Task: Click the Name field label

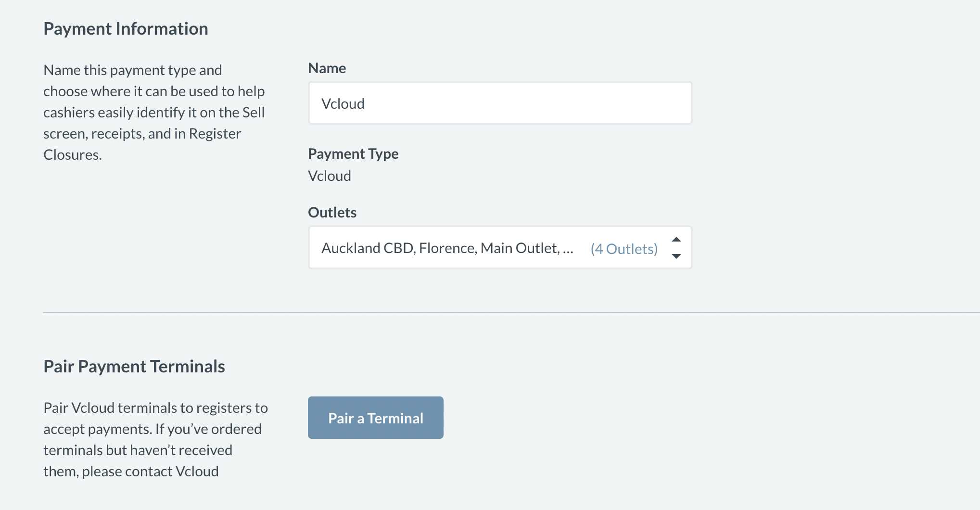Action: click(x=327, y=68)
